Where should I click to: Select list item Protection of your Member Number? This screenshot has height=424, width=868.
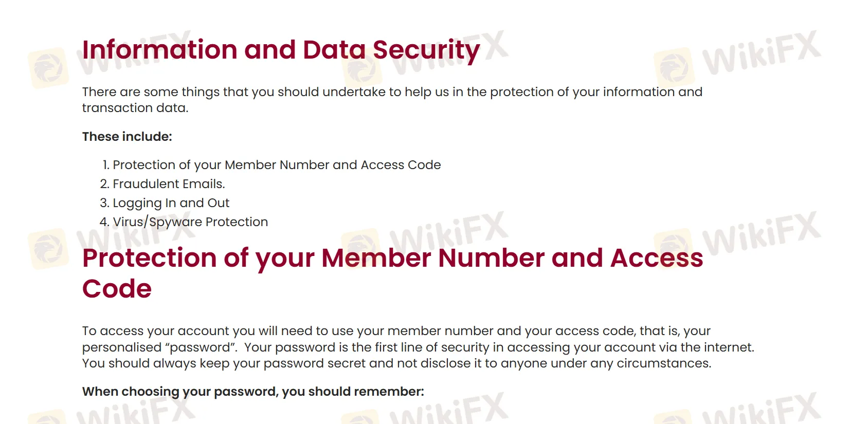coord(277,165)
